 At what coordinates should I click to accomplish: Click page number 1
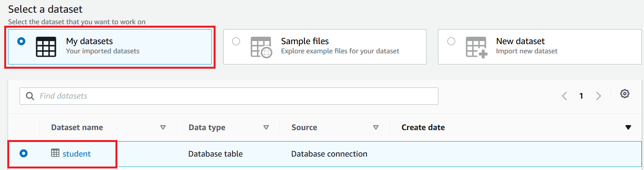[x=581, y=96]
